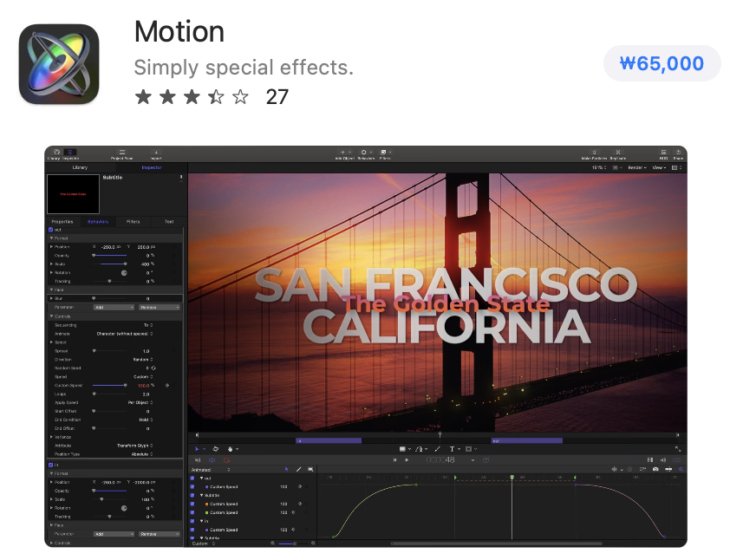This screenshot has height=560, width=730.
Task: Open the Motion app preview screenshot
Action: pyautogui.click(x=366, y=347)
